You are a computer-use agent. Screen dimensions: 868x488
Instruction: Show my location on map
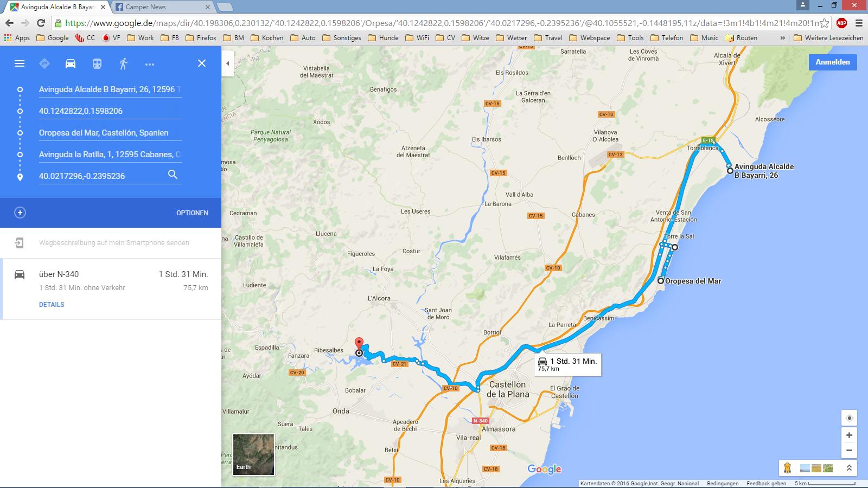pos(849,418)
